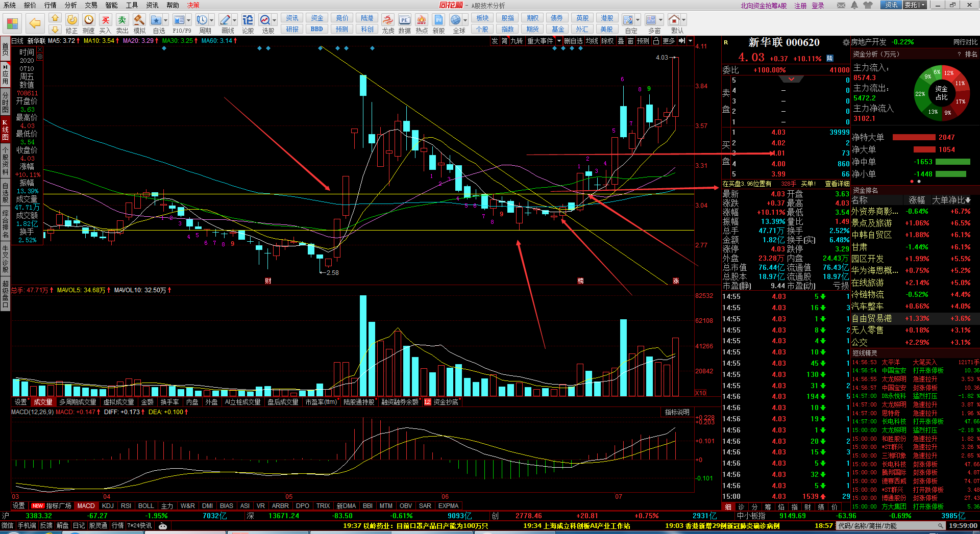The height and width of the screenshot is (534, 980).
Task: Open the 热点 hot topics icon
Action: (422, 20)
